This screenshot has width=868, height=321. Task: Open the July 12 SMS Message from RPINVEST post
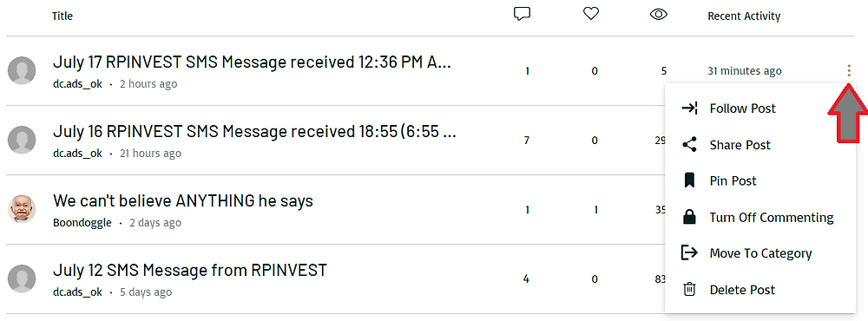coord(190,270)
